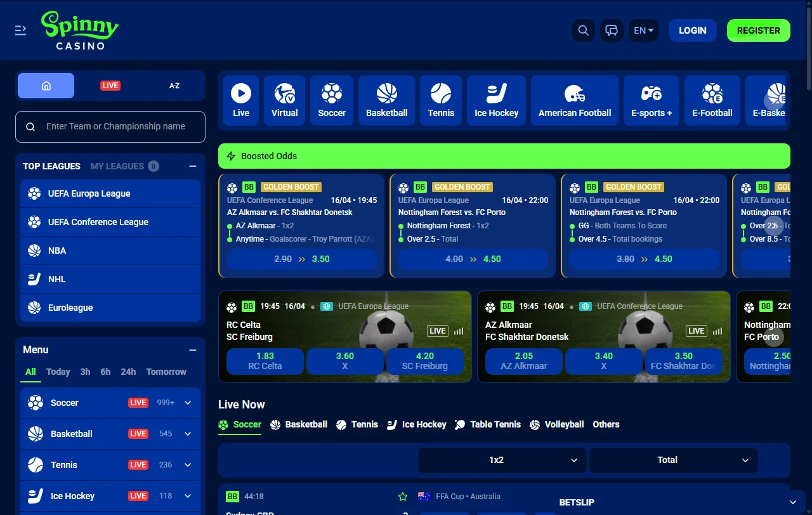
Task: Open the Live sports category icon
Action: [x=241, y=101]
